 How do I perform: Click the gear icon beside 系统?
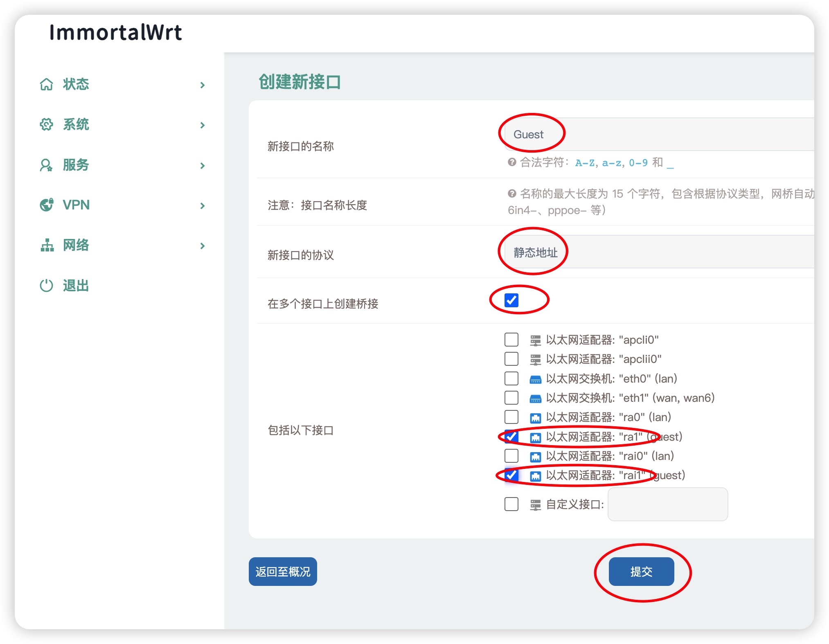coord(46,124)
